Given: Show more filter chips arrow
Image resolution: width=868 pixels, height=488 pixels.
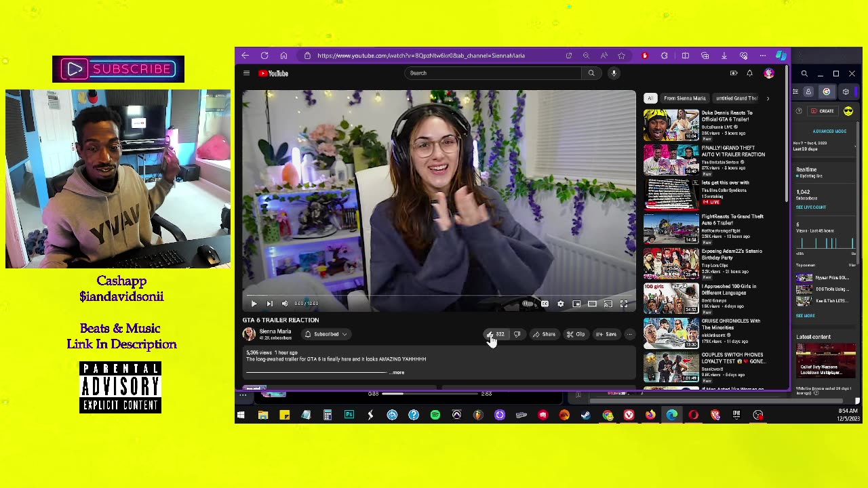Looking at the screenshot, I should click(768, 98).
